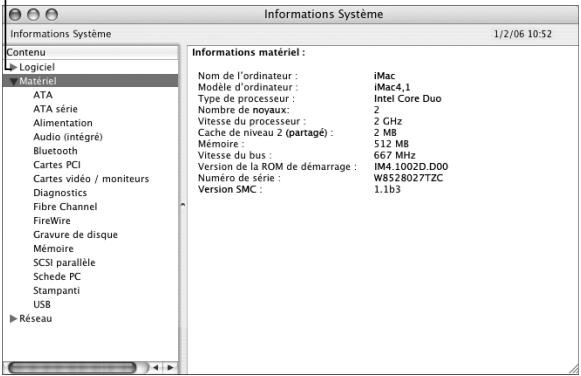Minimize the Informations Système window
This screenshot has height=376, width=581.
pos(33,15)
